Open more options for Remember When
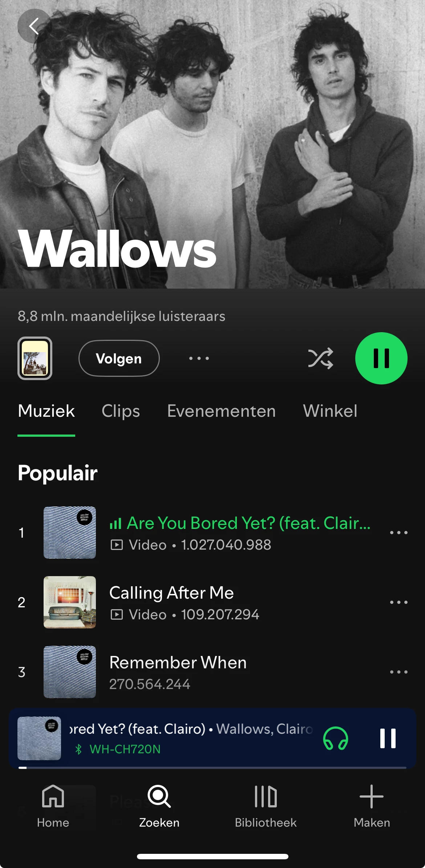Viewport: 425px width, 868px height. (x=398, y=672)
